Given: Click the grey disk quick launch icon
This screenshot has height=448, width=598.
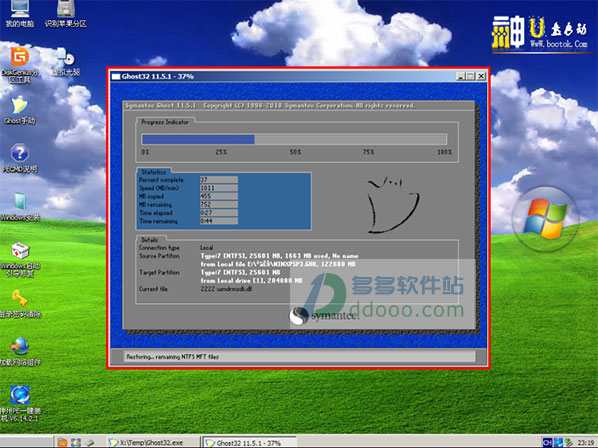Looking at the screenshot, I should click(x=89, y=442).
